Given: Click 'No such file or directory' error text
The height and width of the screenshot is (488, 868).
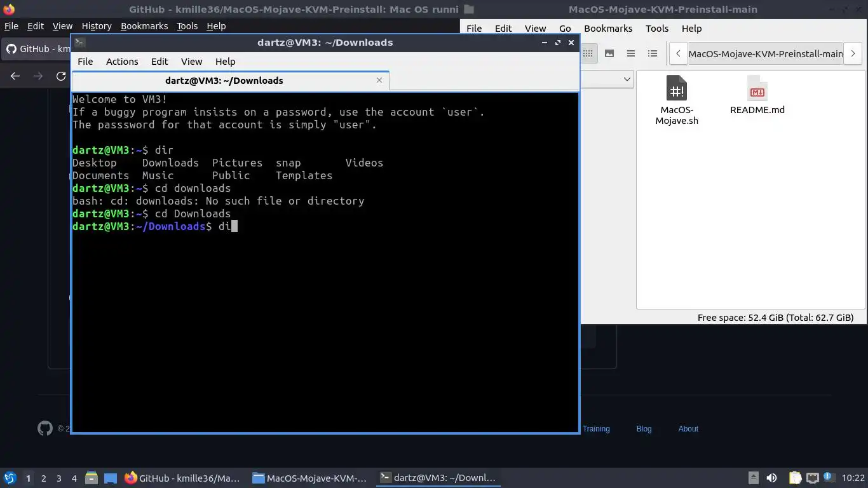Looking at the screenshot, I should (x=285, y=201).
